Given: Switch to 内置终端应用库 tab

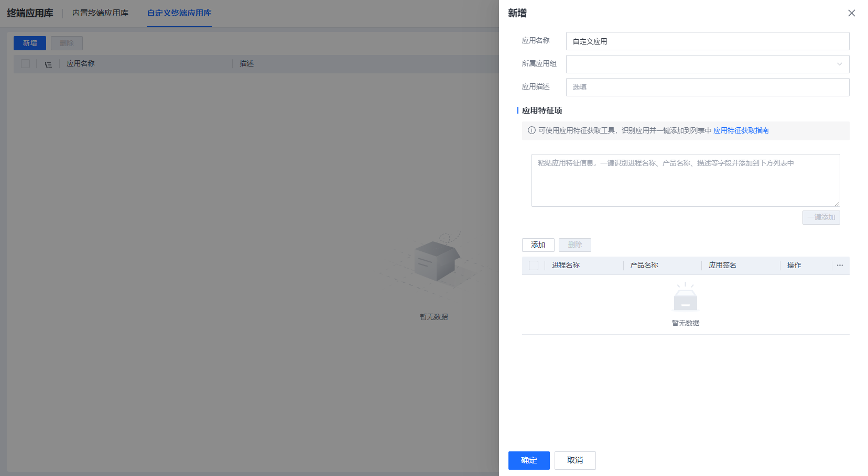Looking at the screenshot, I should pyautogui.click(x=100, y=13).
